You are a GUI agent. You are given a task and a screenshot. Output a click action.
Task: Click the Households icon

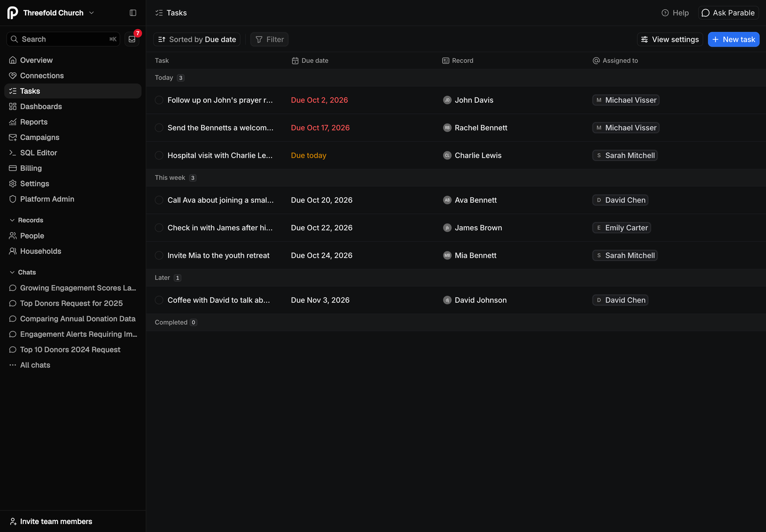(x=13, y=251)
